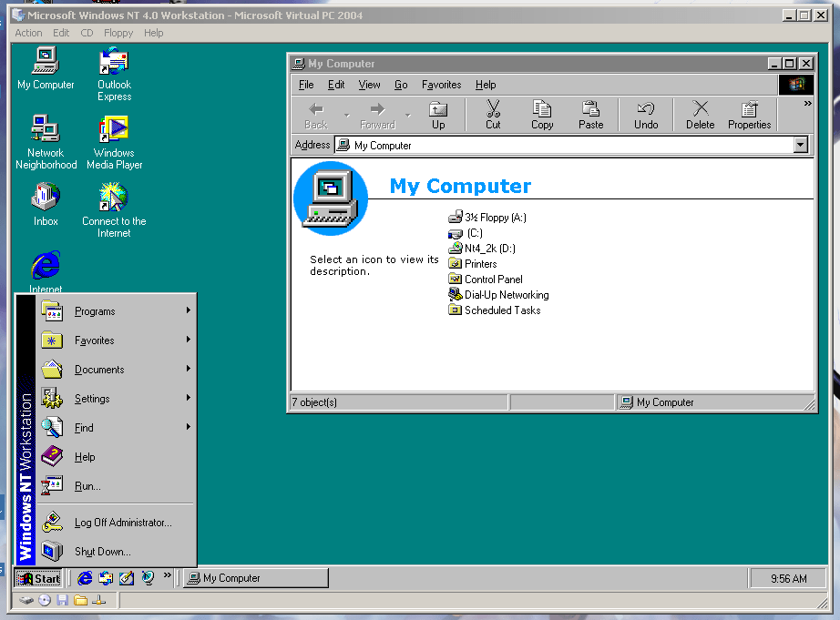Expand Favorites submenu in Start menu
Screen dimensions: 840x620
[x=117, y=340]
